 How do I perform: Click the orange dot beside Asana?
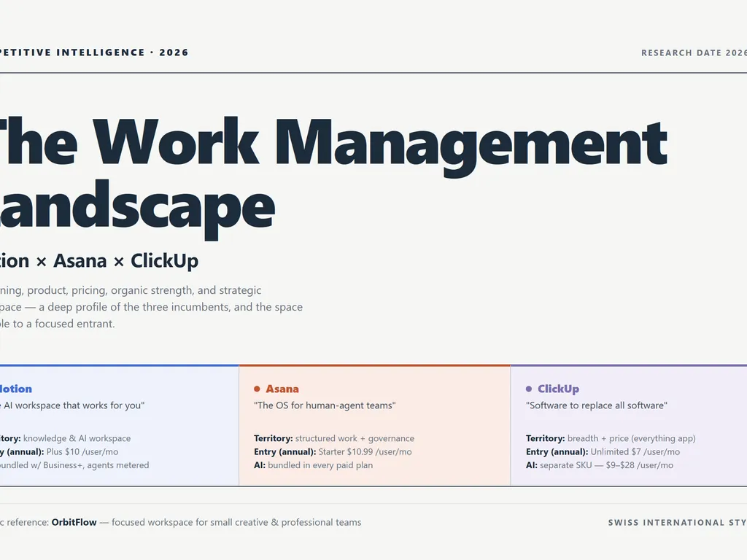tap(258, 389)
